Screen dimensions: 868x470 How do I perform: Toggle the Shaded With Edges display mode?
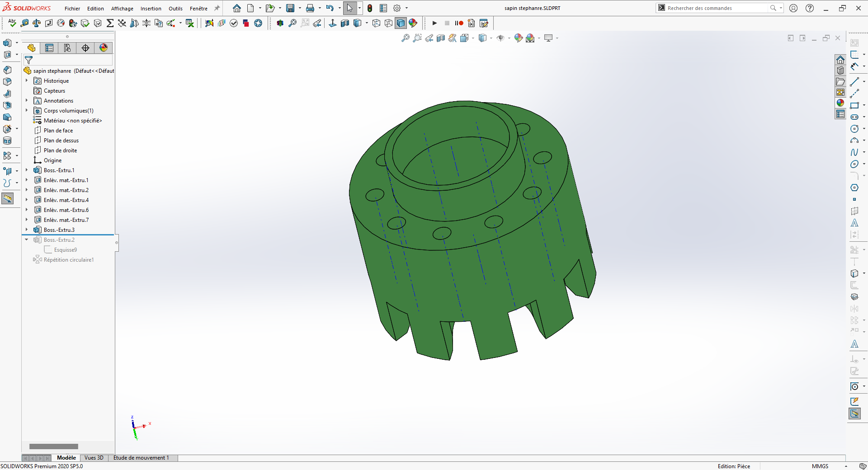[401, 23]
